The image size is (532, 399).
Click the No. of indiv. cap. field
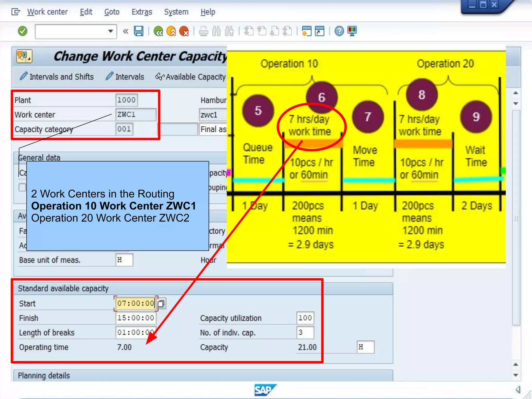[x=305, y=332]
